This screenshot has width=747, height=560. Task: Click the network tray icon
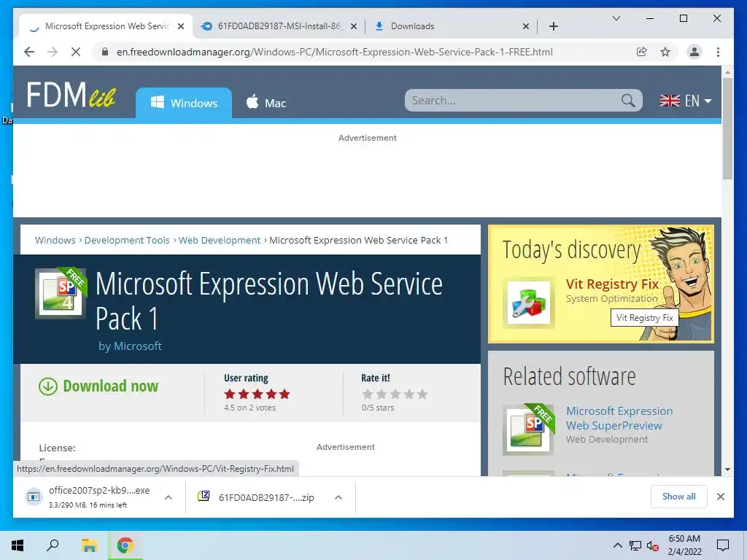[635, 545]
